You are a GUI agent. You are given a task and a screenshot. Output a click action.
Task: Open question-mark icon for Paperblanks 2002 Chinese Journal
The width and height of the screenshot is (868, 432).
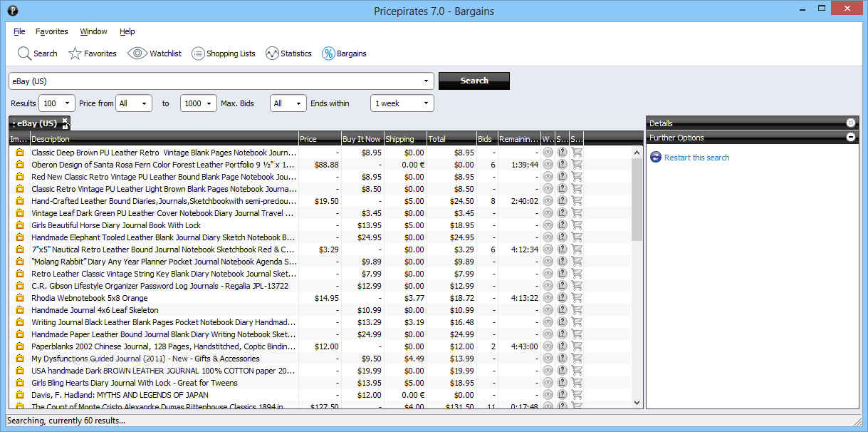click(x=562, y=346)
